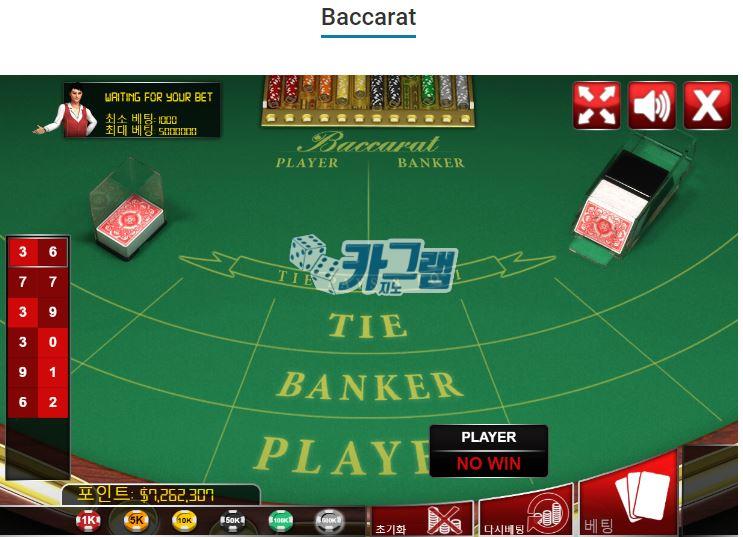Image resolution: width=743 pixels, height=537 pixels.
Task: Place a bet on the TIE area
Action: pos(368,325)
